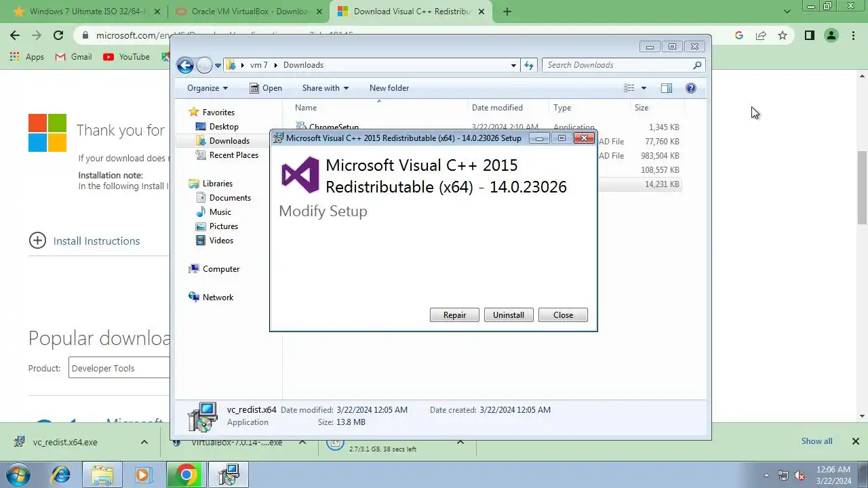
Task: Open Chrome profile avatar
Action: (x=831, y=36)
